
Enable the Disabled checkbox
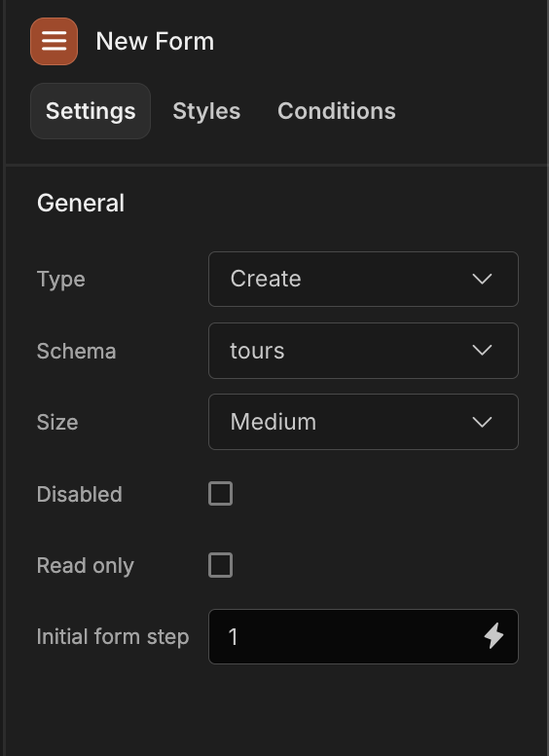[221, 493]
